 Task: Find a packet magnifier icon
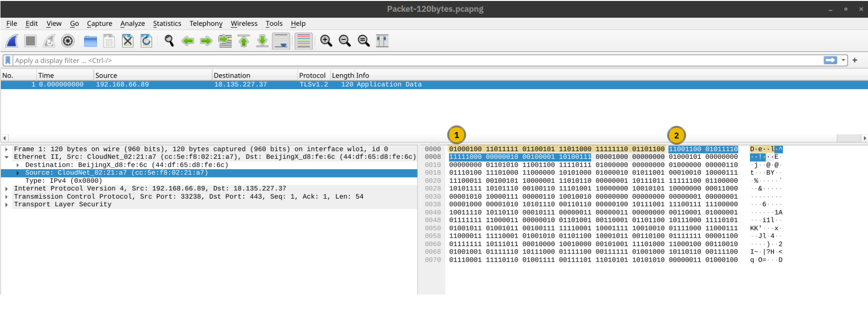169,41
